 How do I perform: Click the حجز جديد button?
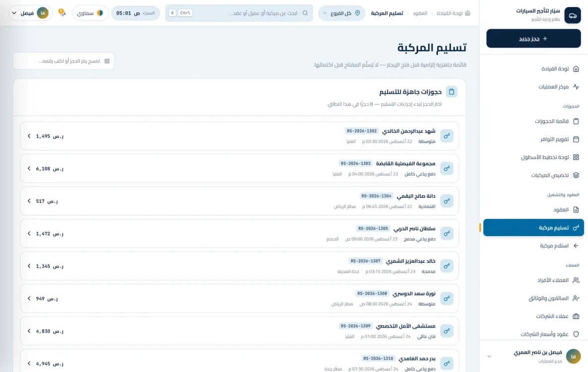click(533, 39)
